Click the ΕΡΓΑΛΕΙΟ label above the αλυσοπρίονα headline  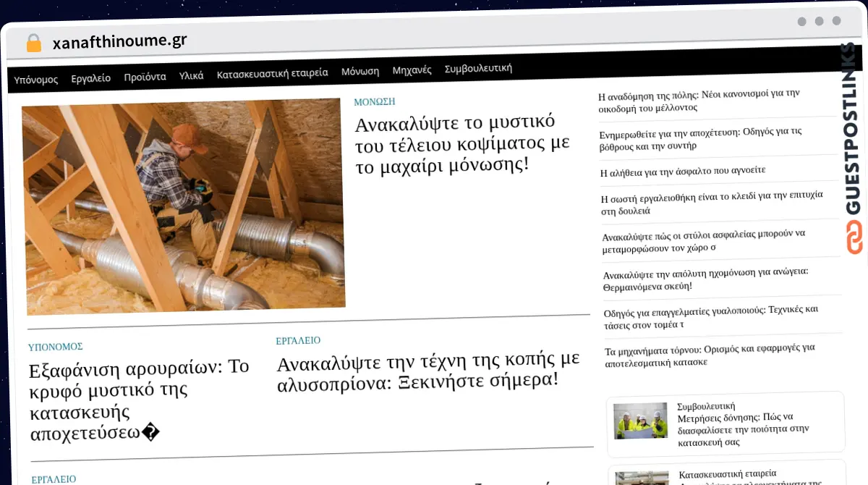(298, 340)
